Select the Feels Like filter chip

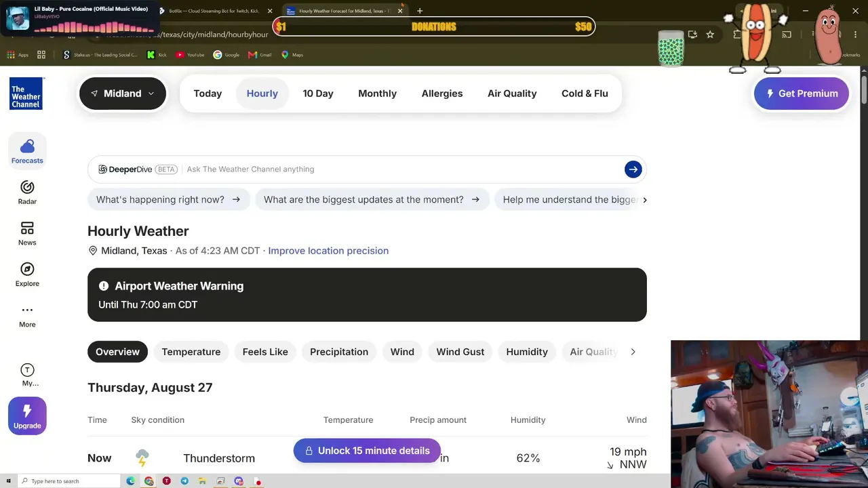point(265,352)
